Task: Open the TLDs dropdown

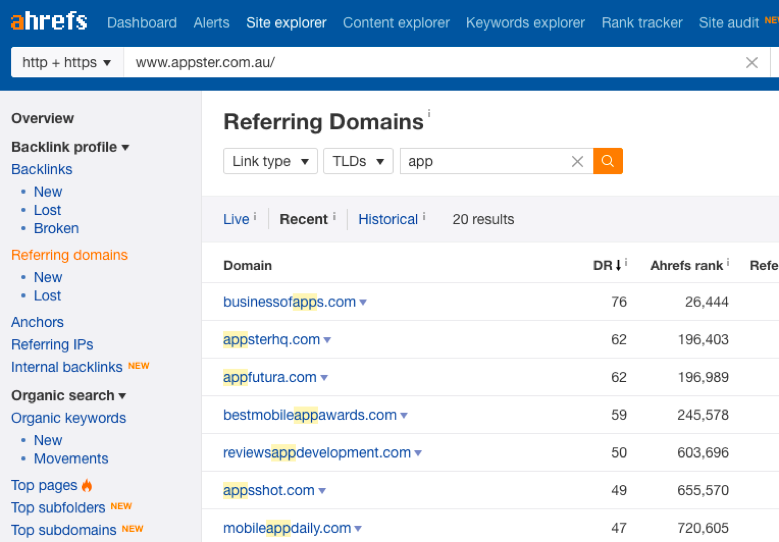Action: point(358,161)
